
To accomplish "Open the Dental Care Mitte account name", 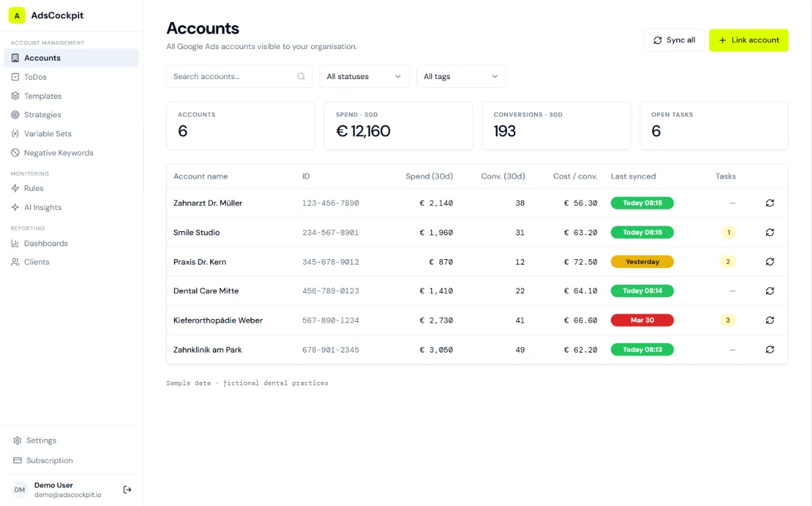I will tap(205, 291).
